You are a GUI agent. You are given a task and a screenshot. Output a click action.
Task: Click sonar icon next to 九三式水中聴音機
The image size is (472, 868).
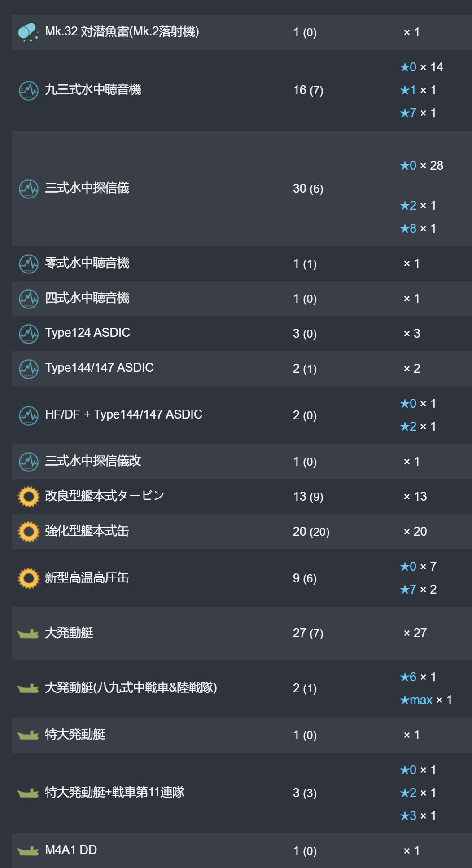[x=29, y=90]
